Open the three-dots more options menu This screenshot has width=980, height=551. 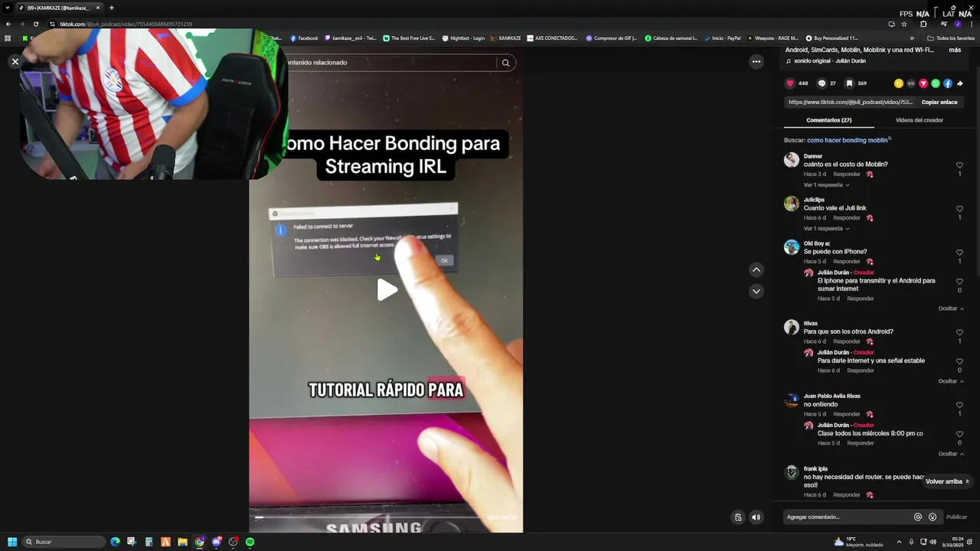tap(756, 61)
